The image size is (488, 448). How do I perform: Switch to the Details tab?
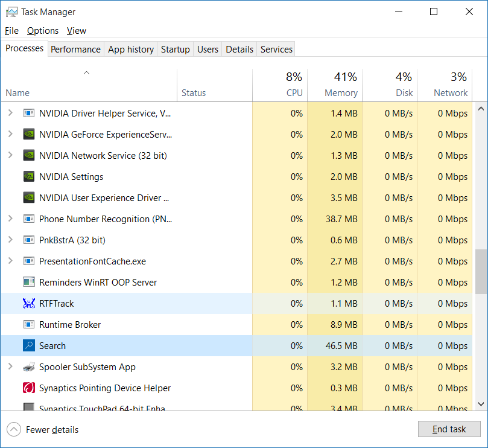[239, 50]
